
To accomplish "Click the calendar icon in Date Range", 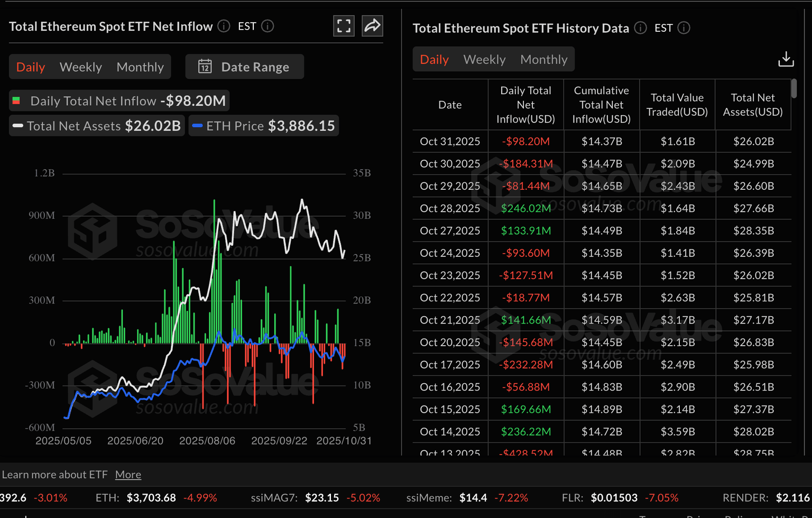I will 205,67.
